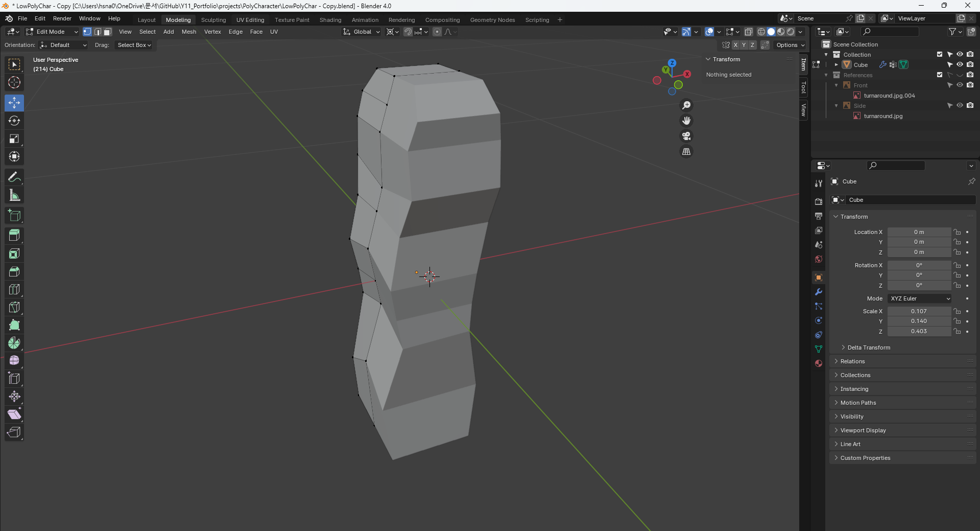The height and width of the screenshot is (531, 980).
Task: Expand the Delta Transform section
Action: click(868, 348)
